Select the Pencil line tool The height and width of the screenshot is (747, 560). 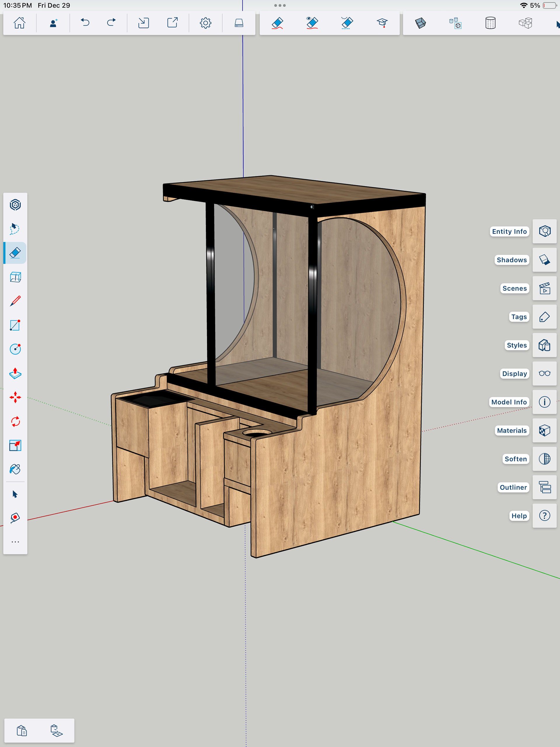click(x=15, y=300)
